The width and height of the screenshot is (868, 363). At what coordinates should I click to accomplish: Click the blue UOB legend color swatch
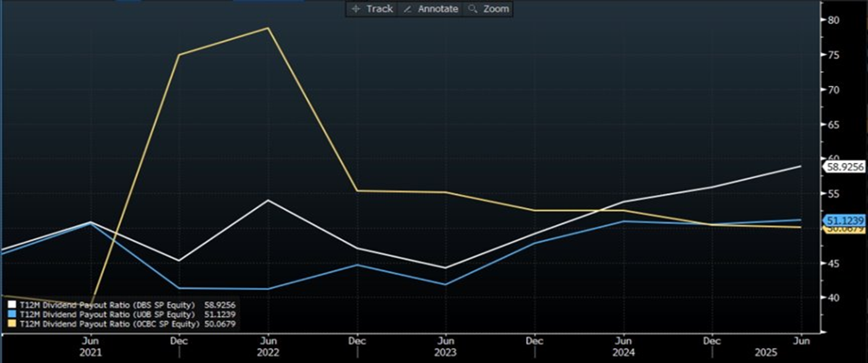point(12,314)
